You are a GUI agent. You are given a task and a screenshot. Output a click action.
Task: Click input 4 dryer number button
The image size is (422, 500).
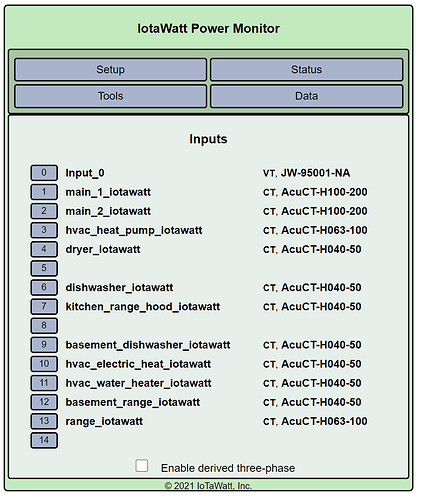coord(44,249)
